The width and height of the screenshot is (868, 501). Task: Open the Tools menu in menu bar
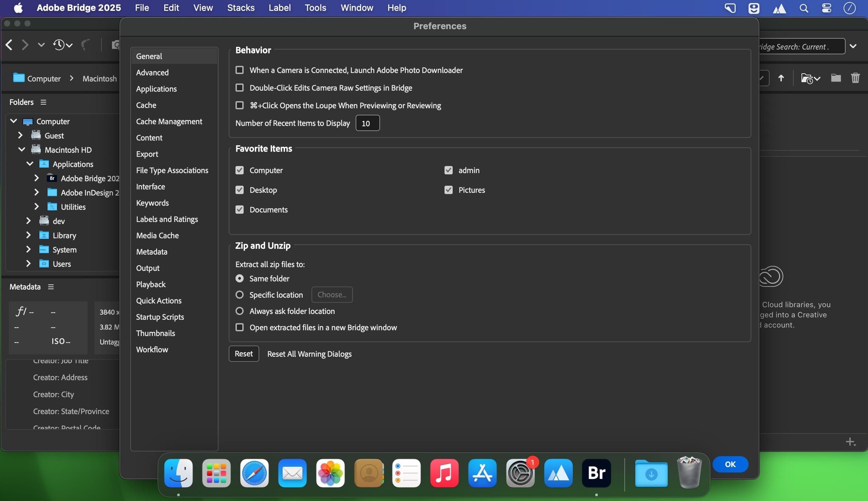point(315,8)
